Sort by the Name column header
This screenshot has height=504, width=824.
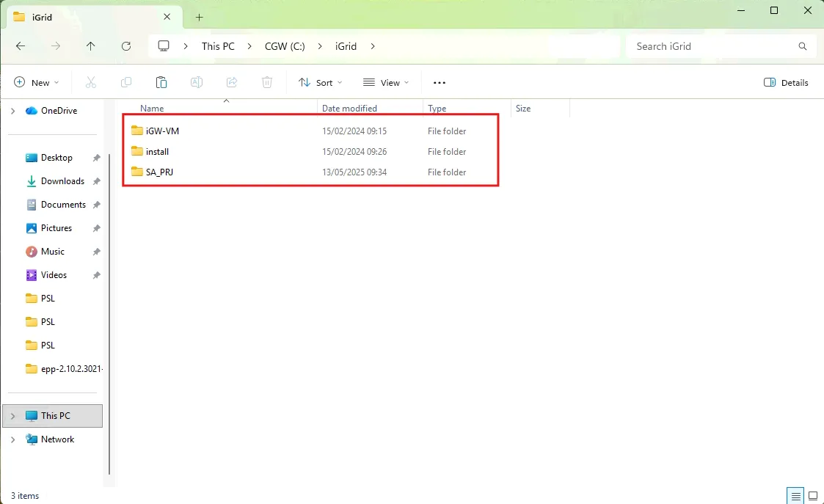[152, 109]
